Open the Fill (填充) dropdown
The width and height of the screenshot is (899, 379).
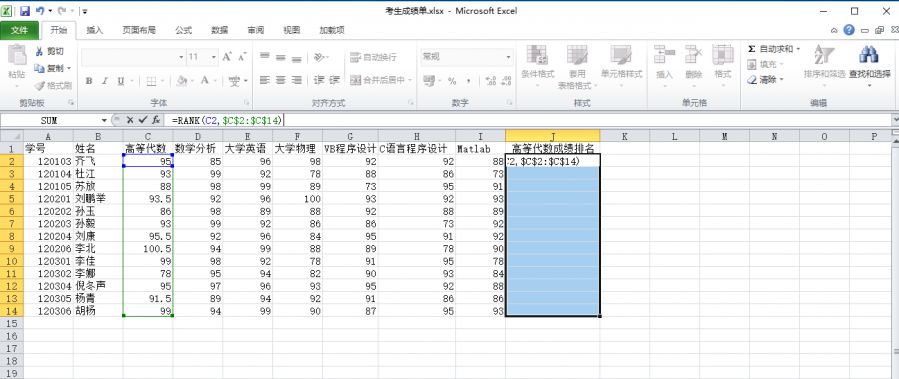pyautogui.click(x=765, y=64)
